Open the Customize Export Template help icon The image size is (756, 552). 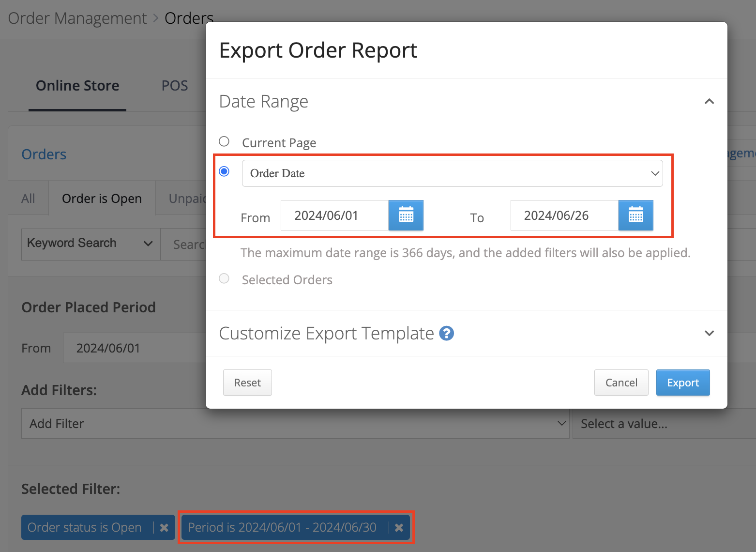(x=446, y=333)
